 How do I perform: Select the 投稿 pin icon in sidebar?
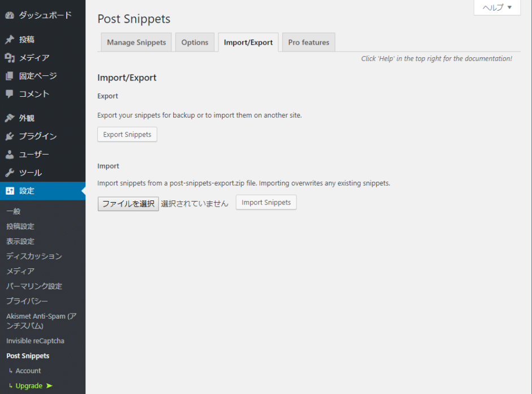click(x=10, y=39)
